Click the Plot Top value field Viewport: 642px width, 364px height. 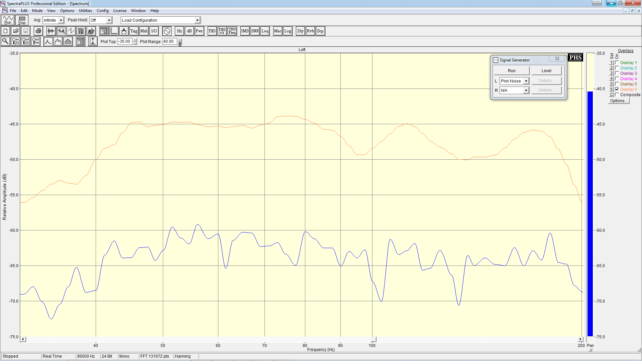click(125, 41)
